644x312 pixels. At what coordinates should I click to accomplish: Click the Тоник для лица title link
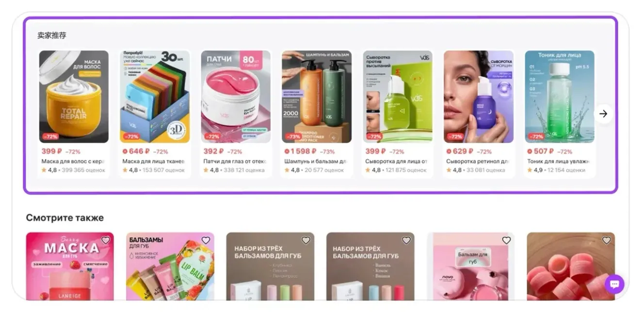tap(558, 161)
